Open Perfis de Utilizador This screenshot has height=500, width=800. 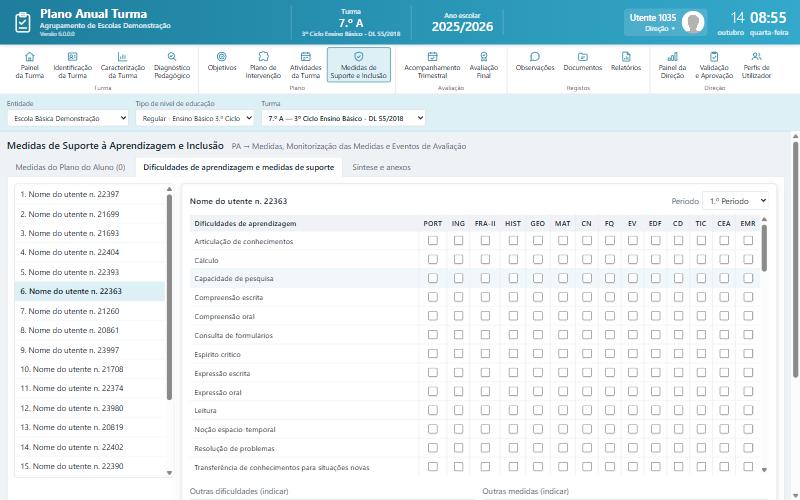(756, 65)
